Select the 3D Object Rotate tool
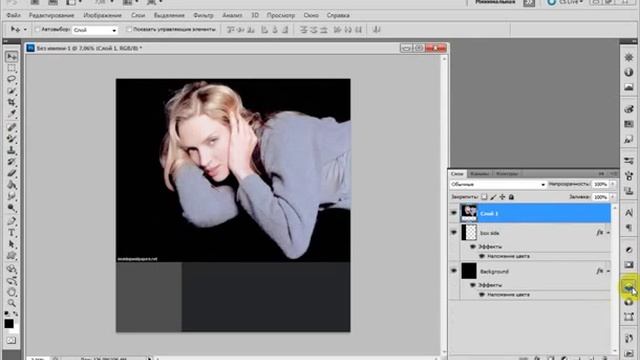640x360 pixels. [x=11, y=269]
